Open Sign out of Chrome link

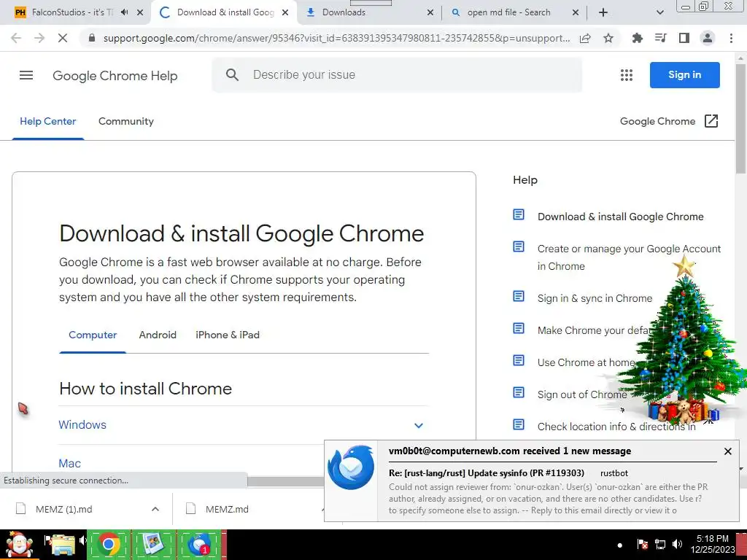pos(582,394)
